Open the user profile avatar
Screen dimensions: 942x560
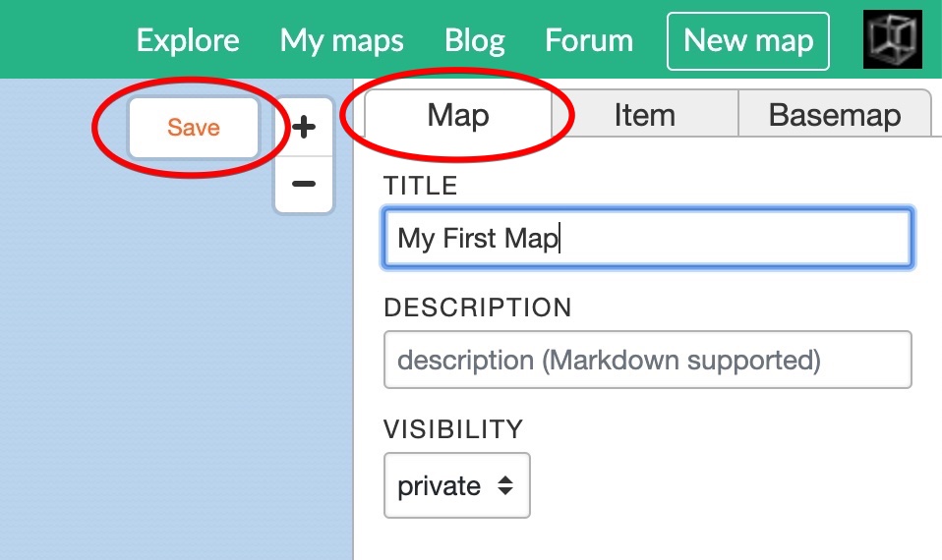click(x=892, y=39)
